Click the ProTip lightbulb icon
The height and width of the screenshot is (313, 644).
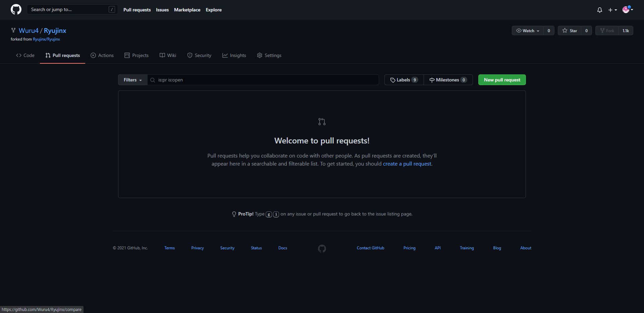(234, 214)
